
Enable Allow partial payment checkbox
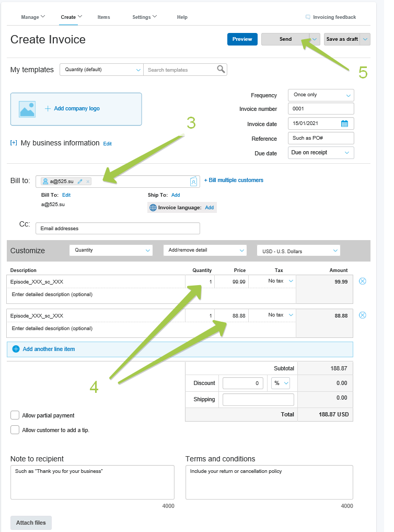[x=15, y=415]
